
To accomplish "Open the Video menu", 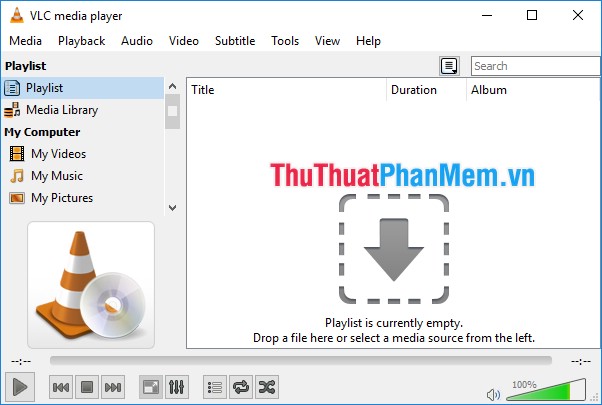I will (x=184, y=41).
